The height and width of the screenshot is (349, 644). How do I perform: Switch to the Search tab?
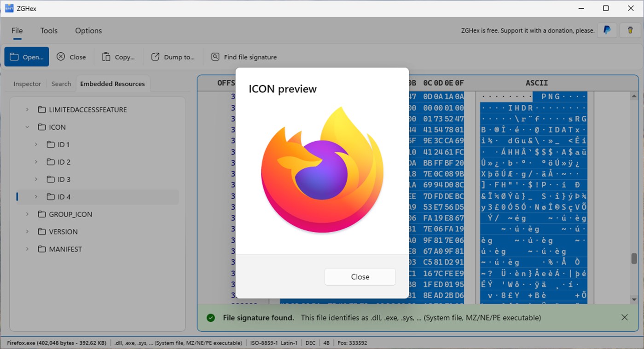61,84
